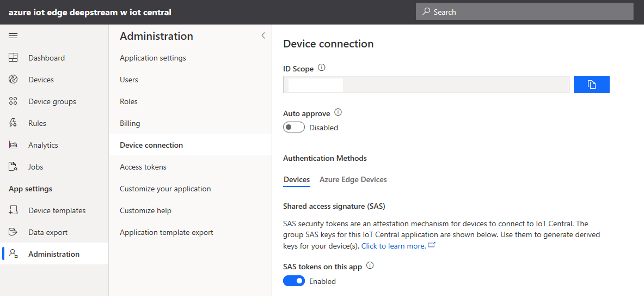Copy the ID Scope value
Image resolution: width=644 pixels, height=296 pixels.
pos(591,84)
